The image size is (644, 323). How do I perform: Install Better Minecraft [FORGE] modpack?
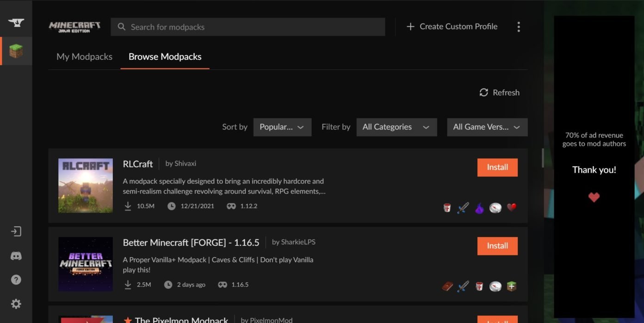pyautogui.click(x=497, y=246)
